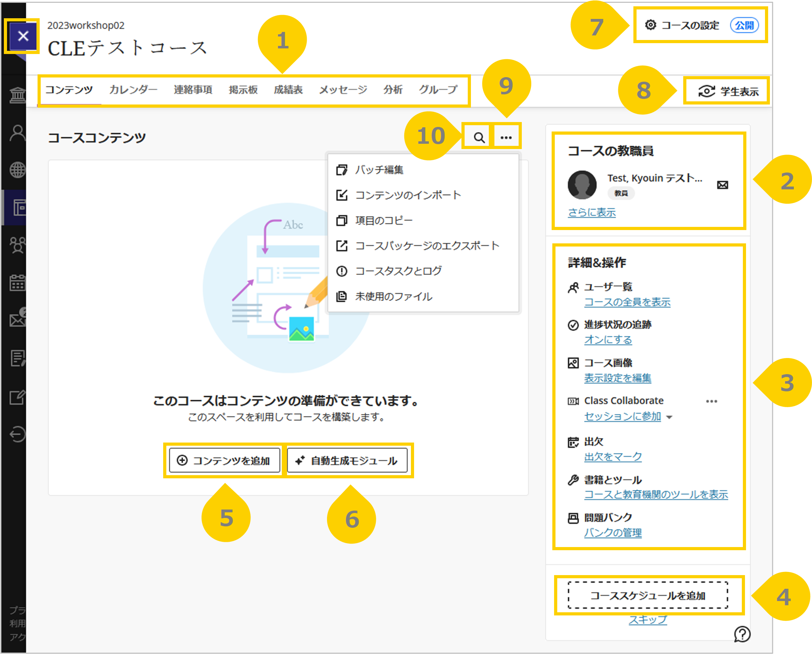Click the さらに表示 link under staff
This screenshot has width=812, height=654.
[592, 213]
